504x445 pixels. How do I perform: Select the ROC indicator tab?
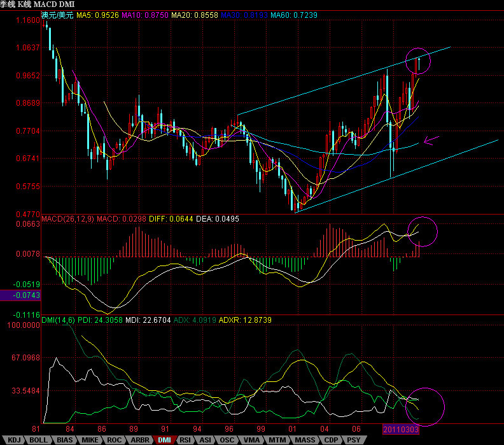pos(114,440)
